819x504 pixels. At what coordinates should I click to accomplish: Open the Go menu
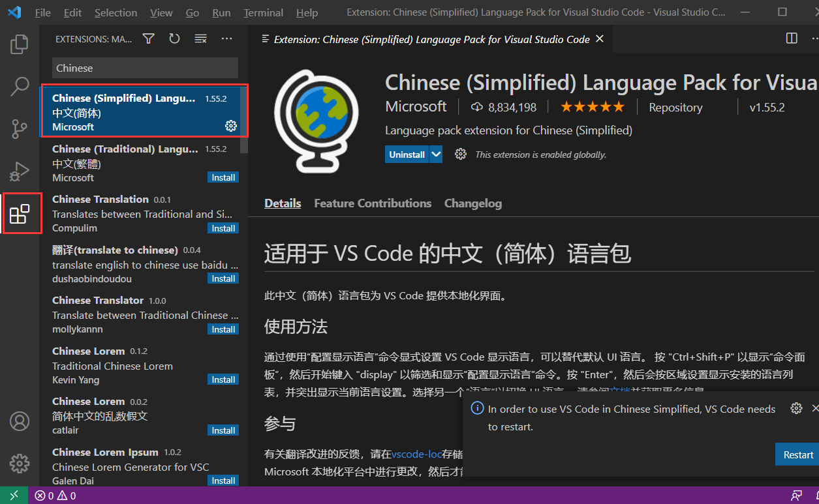click(193, 12)
